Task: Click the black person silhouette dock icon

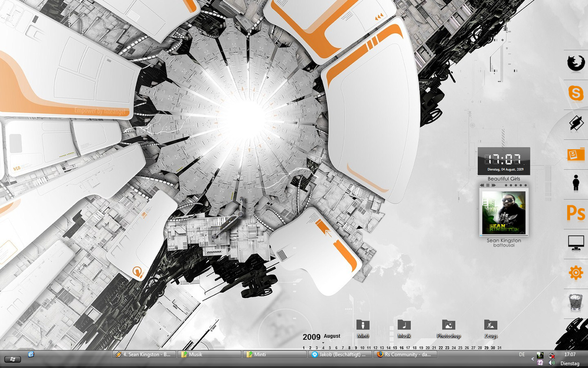Action: point(575,183)
